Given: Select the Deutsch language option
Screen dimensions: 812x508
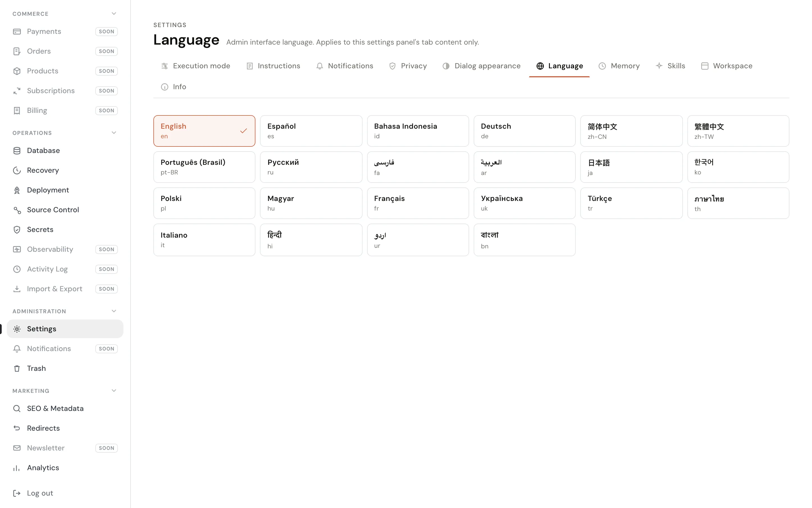Looking at the screenshot, I should [x=524, y=131].
